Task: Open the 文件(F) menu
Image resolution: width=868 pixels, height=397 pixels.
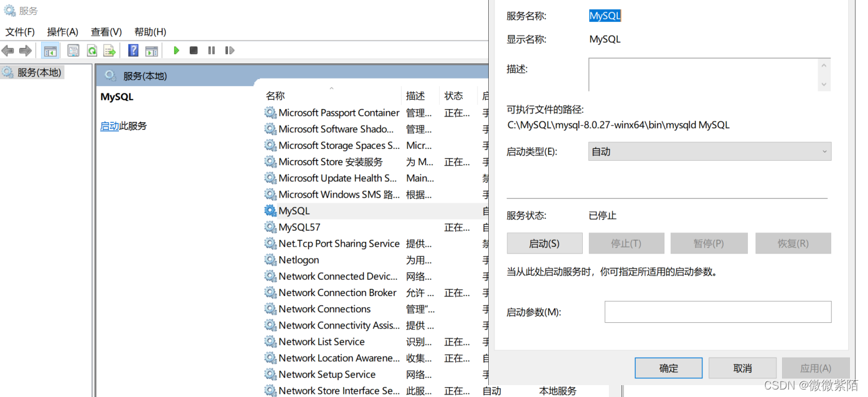Action: point(20,32)
